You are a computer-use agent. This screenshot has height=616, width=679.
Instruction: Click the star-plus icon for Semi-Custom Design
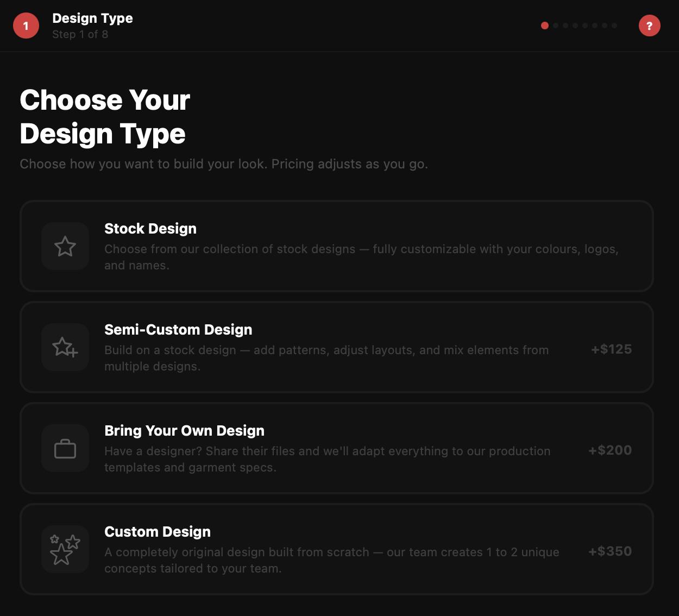click(x=65, y=347)
